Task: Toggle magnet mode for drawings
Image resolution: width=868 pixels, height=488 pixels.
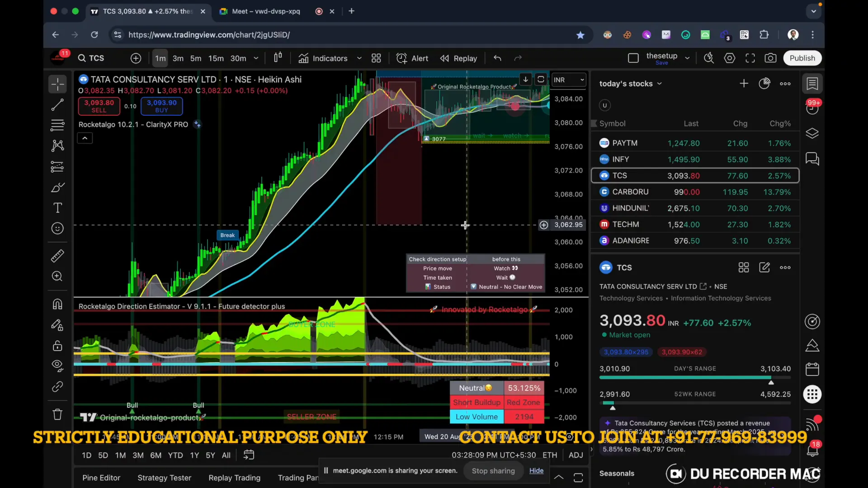Action: [x=57, y=304]
